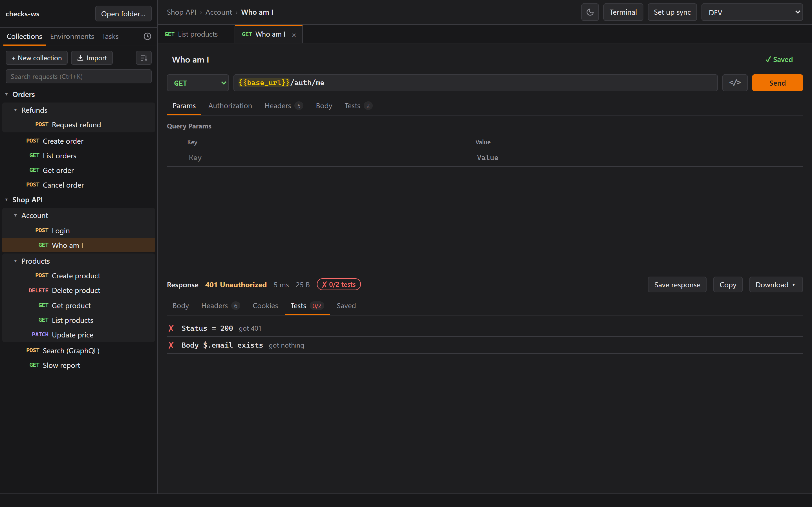Viewport: 812px width, 507px height.
Task: Show generated code snippet icon
Action: click(735, 83)
